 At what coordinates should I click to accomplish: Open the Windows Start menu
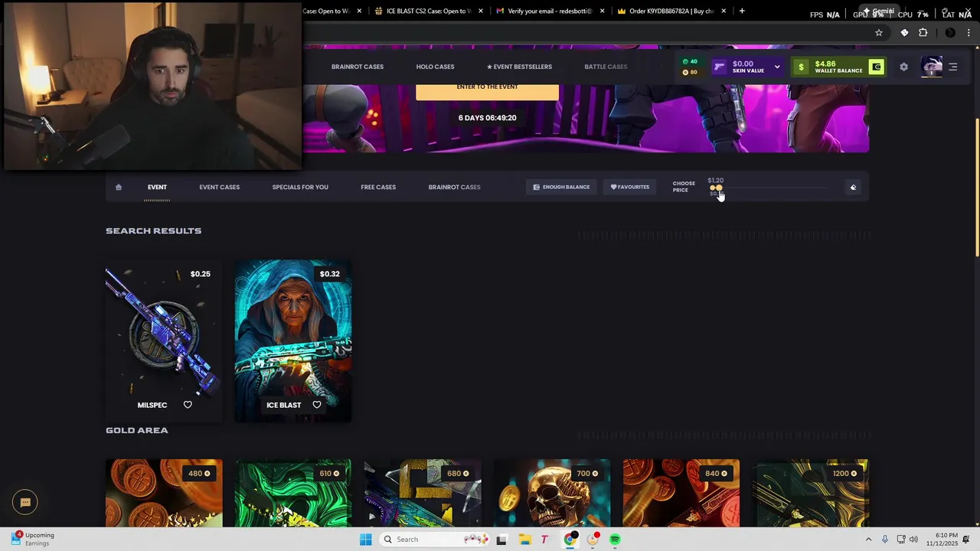point(365,540)
